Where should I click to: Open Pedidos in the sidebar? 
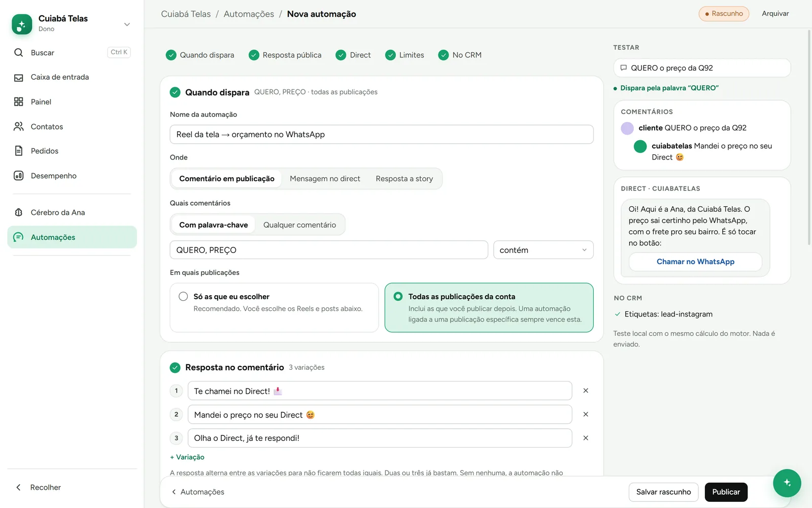coord(72,151)
